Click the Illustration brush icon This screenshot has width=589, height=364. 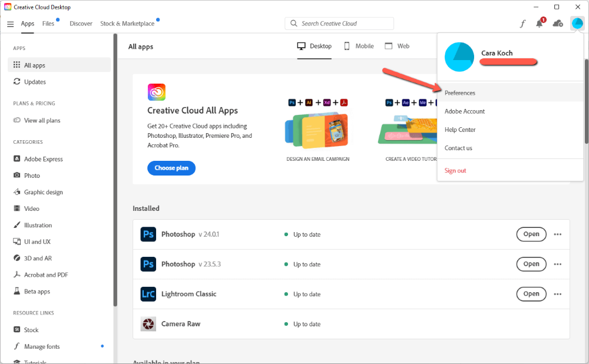17,224
